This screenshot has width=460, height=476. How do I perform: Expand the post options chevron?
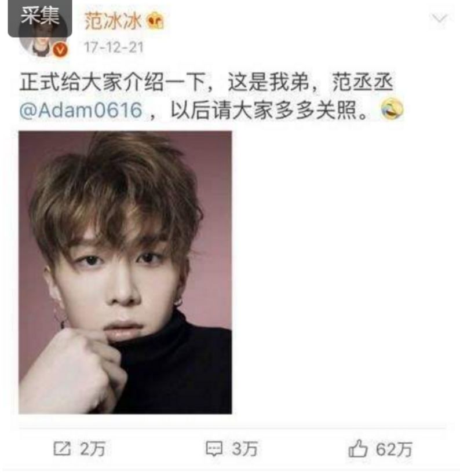tap(439, 19)
